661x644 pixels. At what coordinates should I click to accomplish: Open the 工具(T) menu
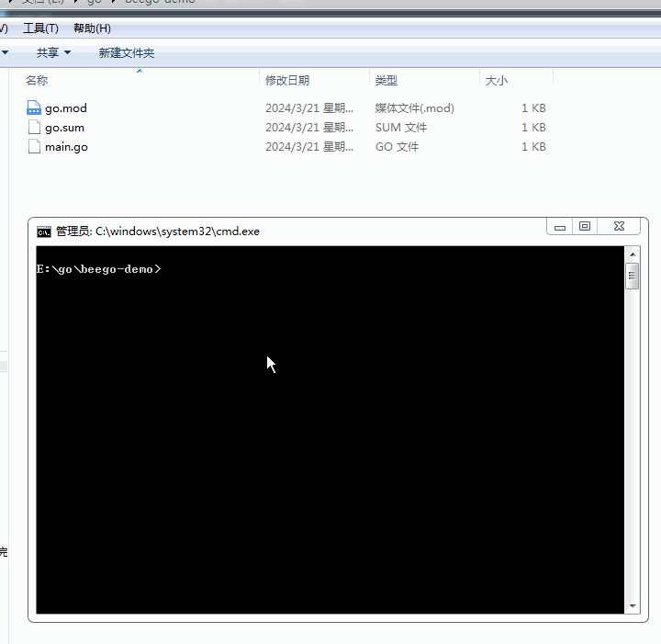click(40, 28)
